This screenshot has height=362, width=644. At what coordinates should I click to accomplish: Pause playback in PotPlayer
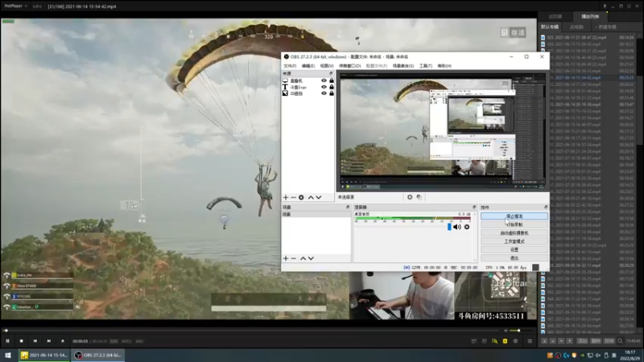click(x=7, y=341)
